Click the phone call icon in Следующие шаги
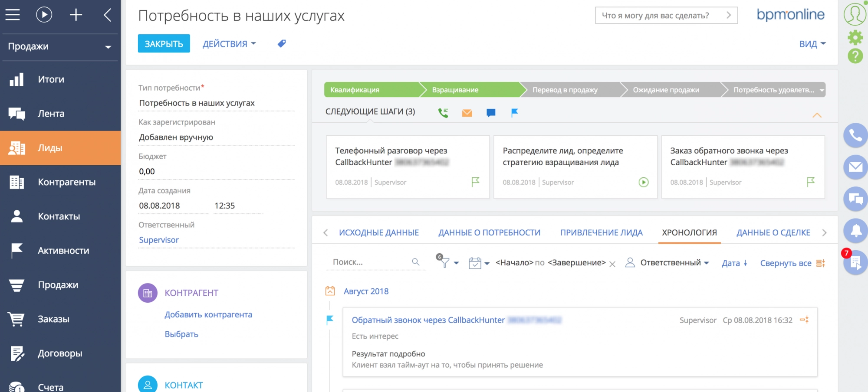 pyautogui.click(x=443, y=112)
